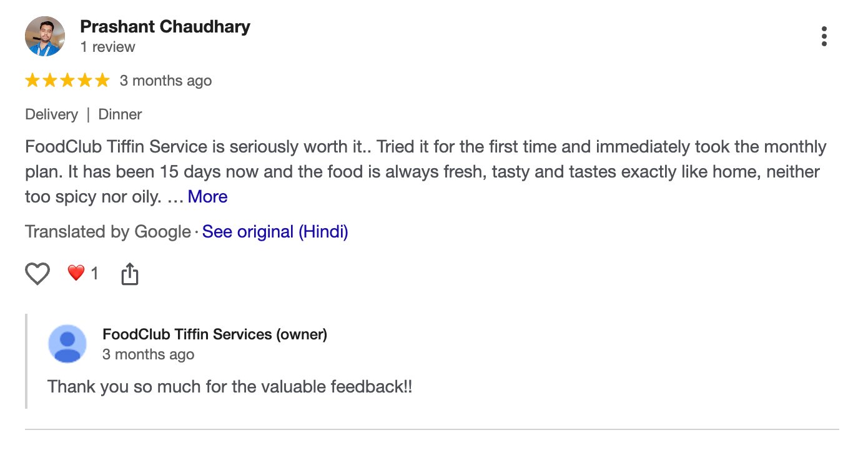The image size is (868, 460).
Task: Click the Translated by Google label
Action: tap(107, 232)
